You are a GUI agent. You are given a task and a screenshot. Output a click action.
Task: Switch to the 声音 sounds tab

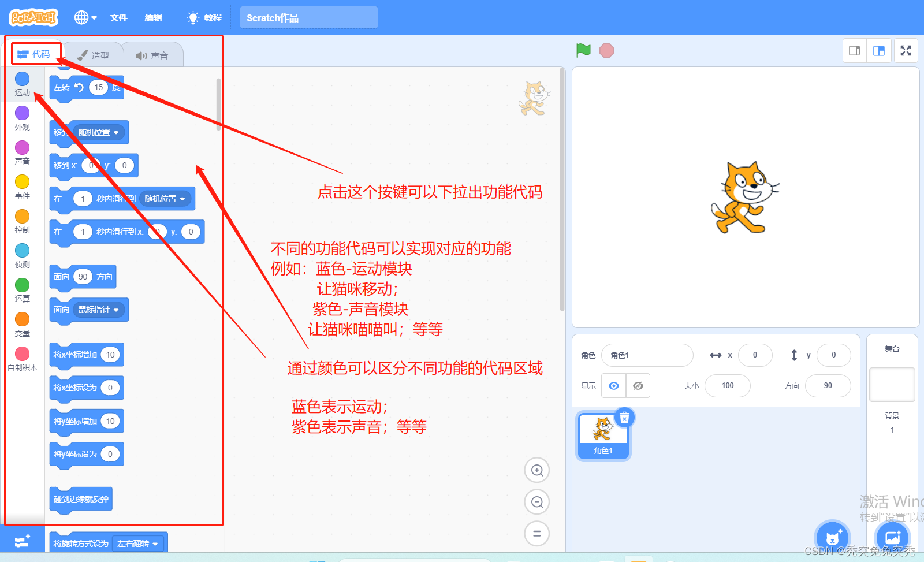152,55
